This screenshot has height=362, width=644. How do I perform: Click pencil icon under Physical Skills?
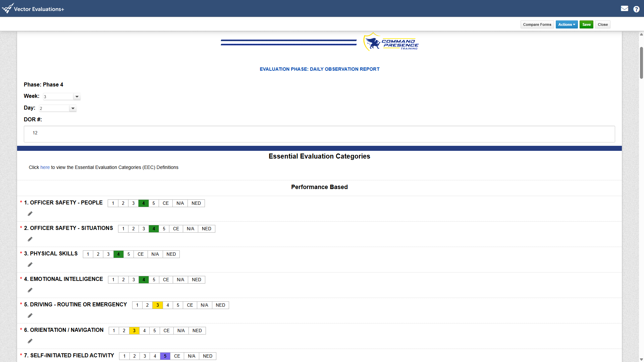point(30,265)
